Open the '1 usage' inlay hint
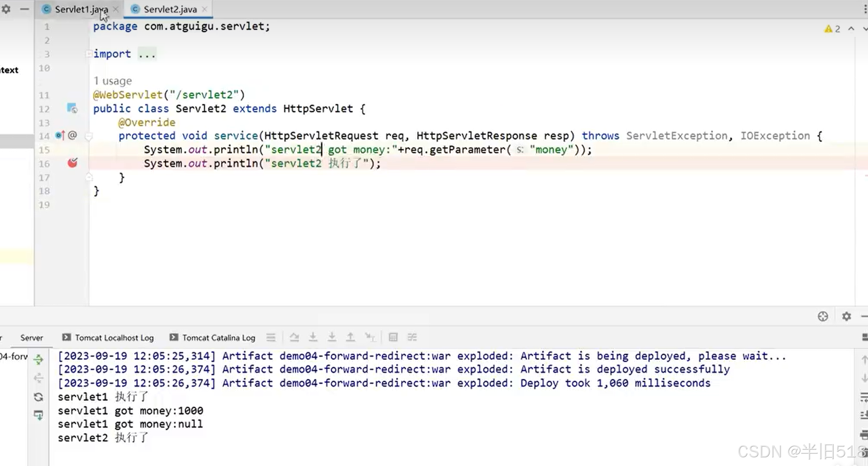Viewport: 868px width, 466px height. [x=112, y=81]
